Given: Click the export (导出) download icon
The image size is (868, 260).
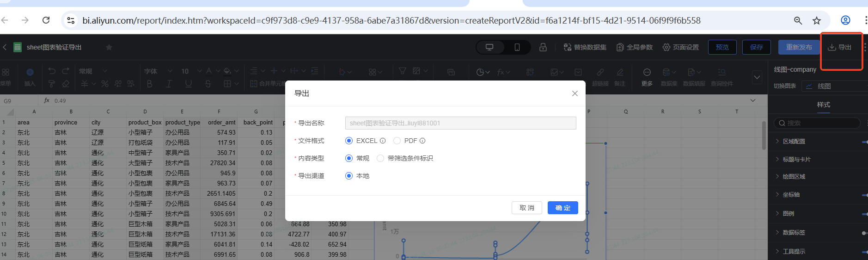Looking at the screenshot, I should pos(831,47).
